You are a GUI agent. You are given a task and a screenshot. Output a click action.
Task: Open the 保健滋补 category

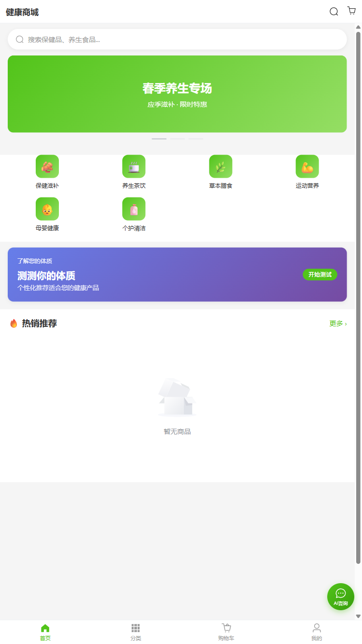(x=47, y=167)
